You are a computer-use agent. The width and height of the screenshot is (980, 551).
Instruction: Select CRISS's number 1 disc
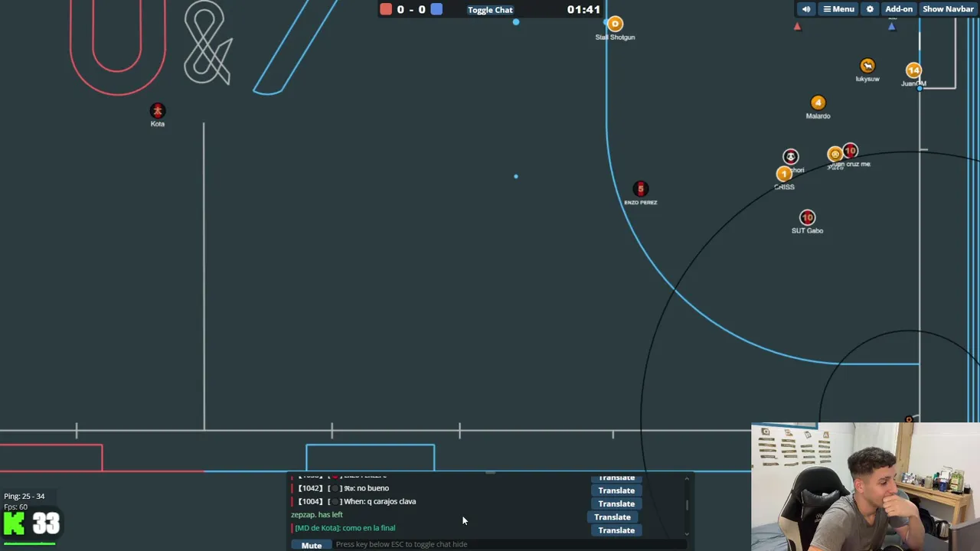coord(783,174)
